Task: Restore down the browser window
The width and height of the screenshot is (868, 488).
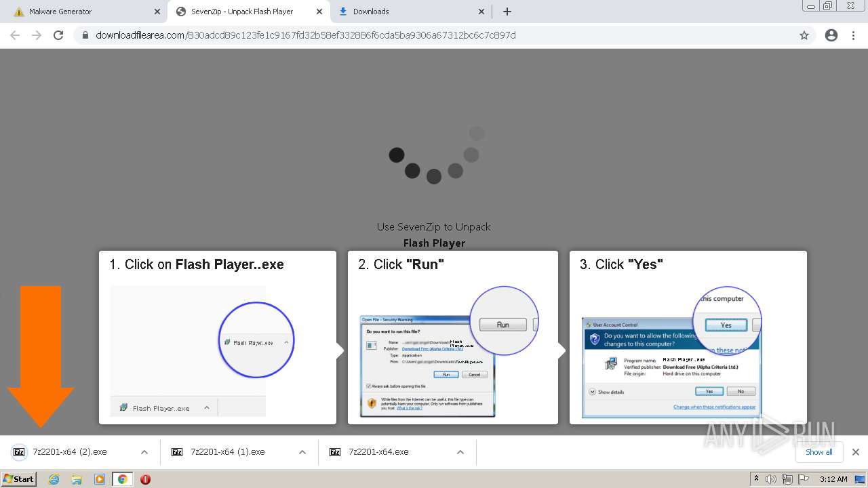Action: [x=827, y=5]
